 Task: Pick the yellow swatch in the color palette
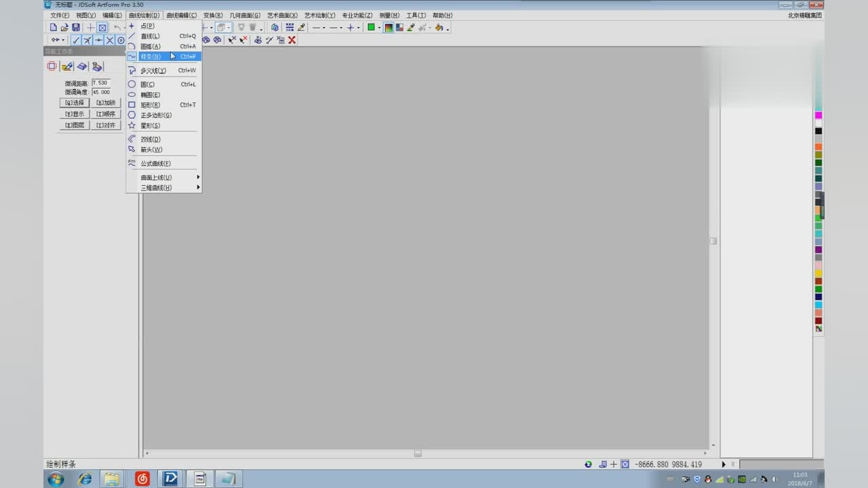(x=818, y=273)
